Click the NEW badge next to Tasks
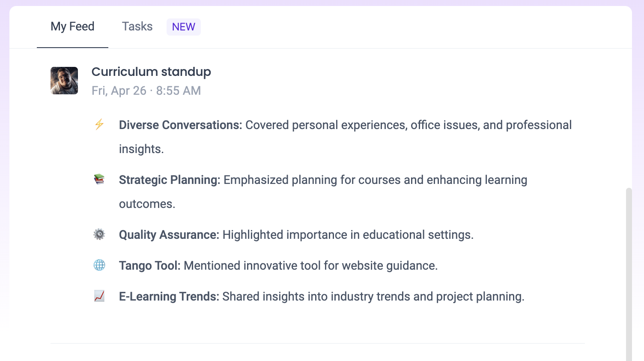Viewport: 644px width, 361px height. 183,27
